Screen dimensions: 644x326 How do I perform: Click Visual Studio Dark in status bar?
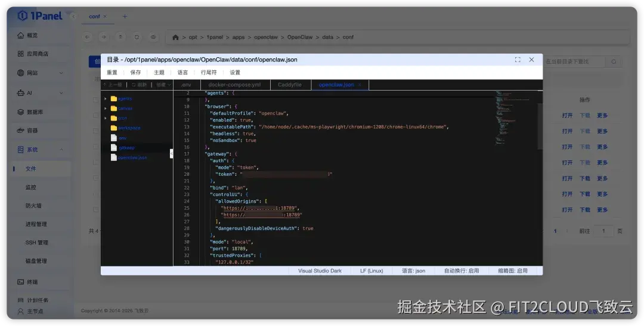[320, 271]
